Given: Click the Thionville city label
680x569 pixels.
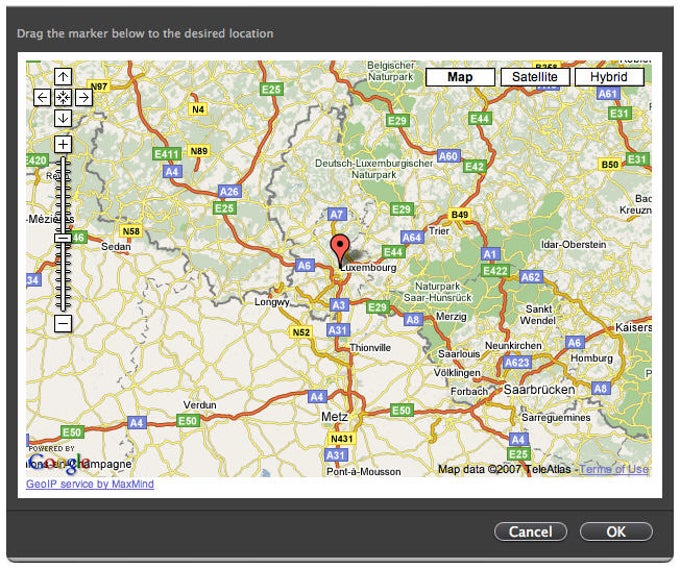Looking at the screenshot, I should pos(370,348).
